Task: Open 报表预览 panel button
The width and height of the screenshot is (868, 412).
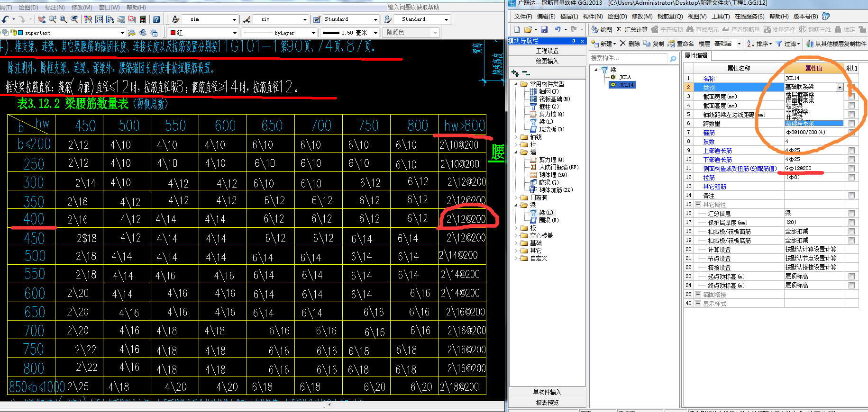Action: (547, 403)
